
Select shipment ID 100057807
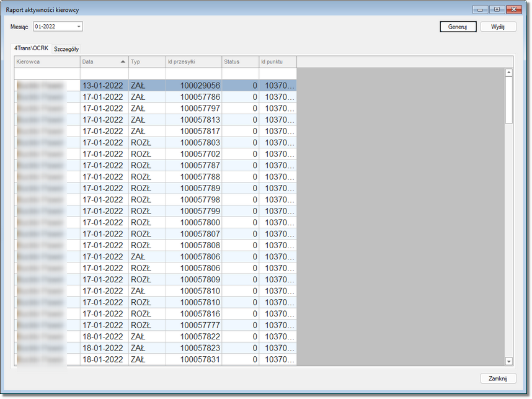pos(193,234)
